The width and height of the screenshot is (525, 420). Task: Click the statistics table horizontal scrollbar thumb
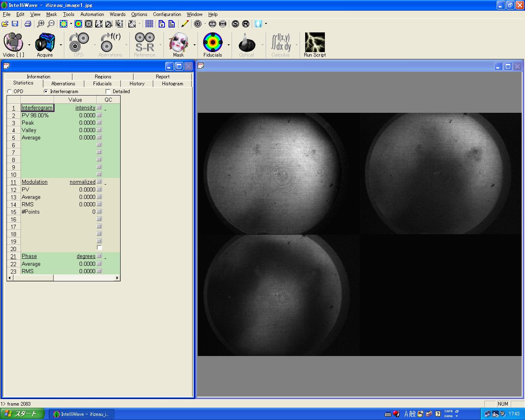(x=33, y=278)
